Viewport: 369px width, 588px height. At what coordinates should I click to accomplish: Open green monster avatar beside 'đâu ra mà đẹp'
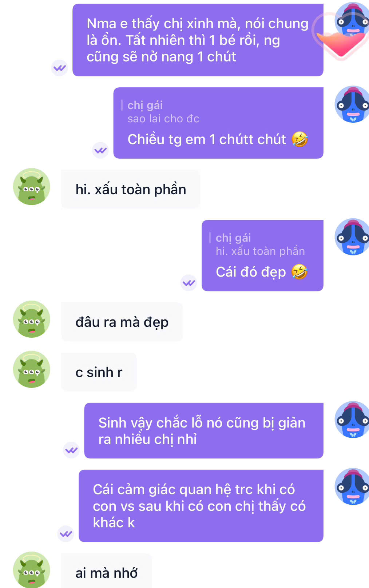tap(32, 319)
